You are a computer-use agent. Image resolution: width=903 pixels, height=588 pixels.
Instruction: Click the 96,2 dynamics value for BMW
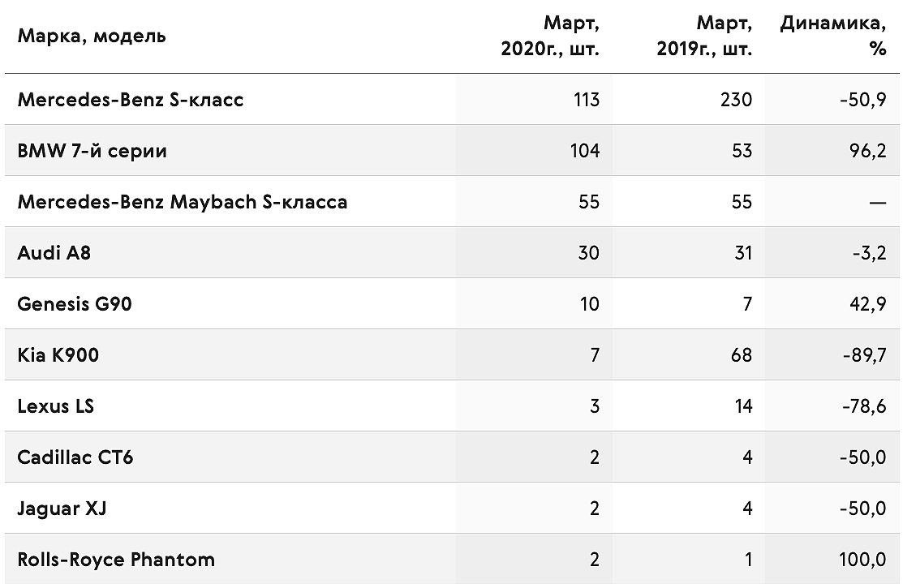pos(868,151)
